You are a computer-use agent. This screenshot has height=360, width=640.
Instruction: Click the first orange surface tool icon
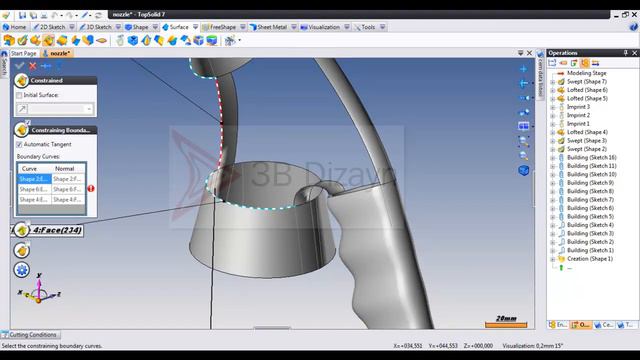click(9, 40)
